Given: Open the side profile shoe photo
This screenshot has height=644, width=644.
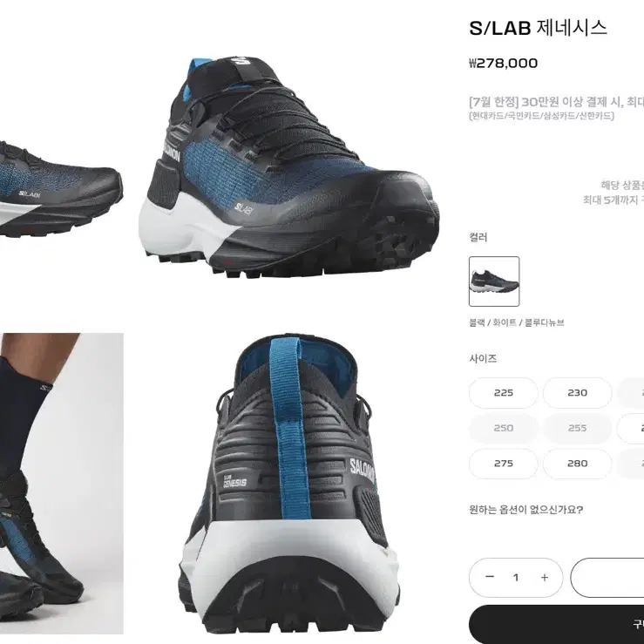Looking at the screenshot, I should (62, 189).
